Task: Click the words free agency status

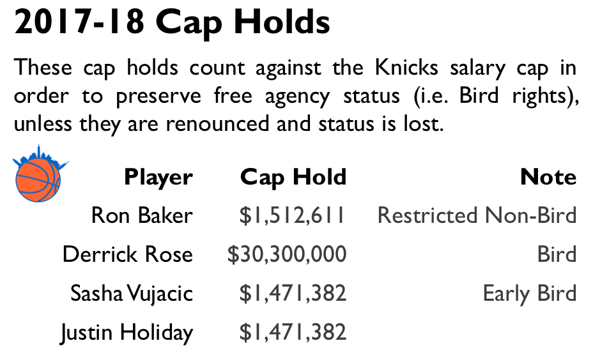Action: (307, 96)
